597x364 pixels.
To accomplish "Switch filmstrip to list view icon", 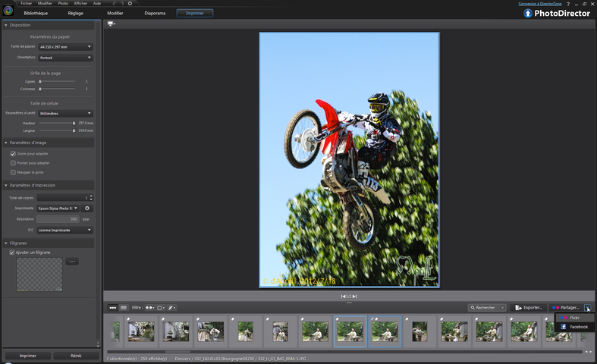I will point(124,307).
